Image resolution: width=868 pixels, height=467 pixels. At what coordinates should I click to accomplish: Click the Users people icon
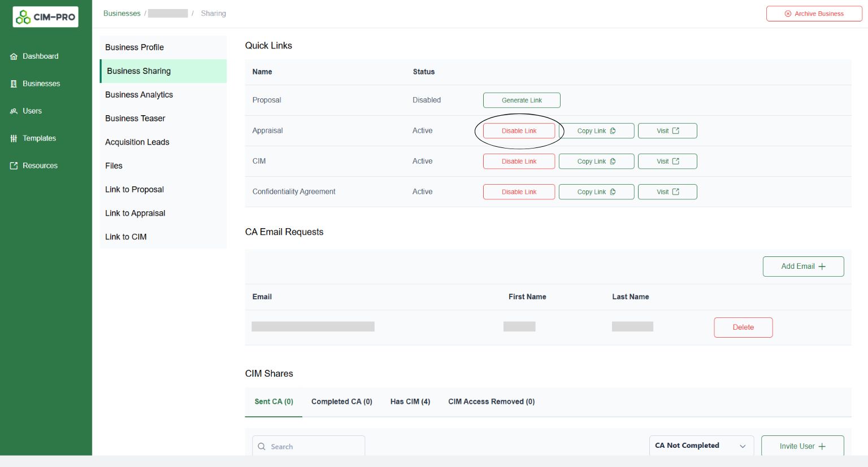pos(14,111)
